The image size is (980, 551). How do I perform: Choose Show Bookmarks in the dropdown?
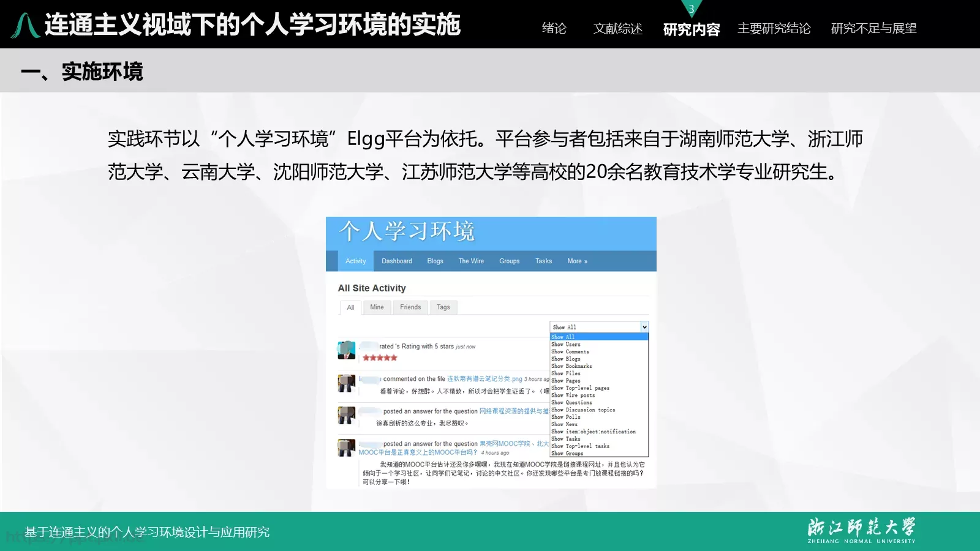point(599,366)
